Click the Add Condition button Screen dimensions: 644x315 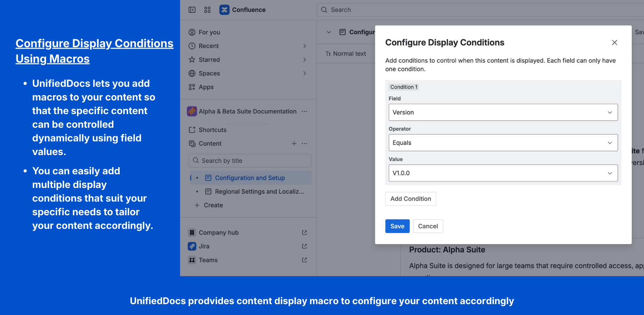(x=411, y=199)
